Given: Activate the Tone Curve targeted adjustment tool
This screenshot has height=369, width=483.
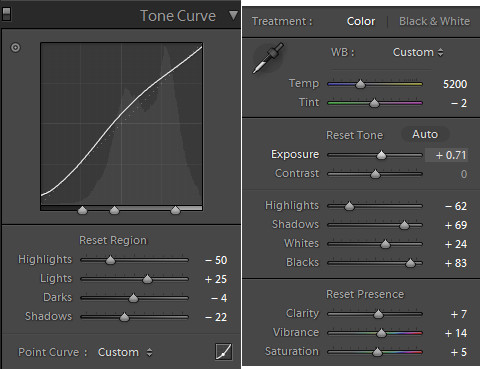Looking at the screenshot, I should (x=15, y=48).
